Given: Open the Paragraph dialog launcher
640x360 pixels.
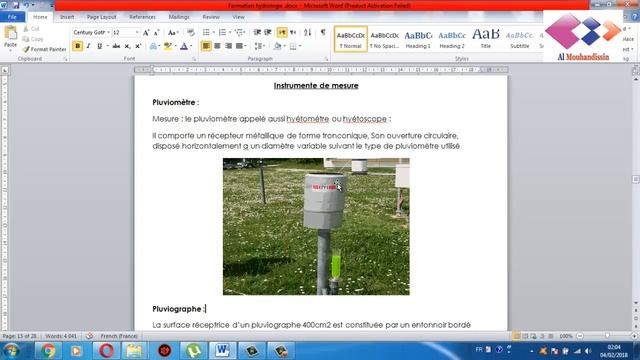Looking at the screenshot, I should click(x=326, y=59).
